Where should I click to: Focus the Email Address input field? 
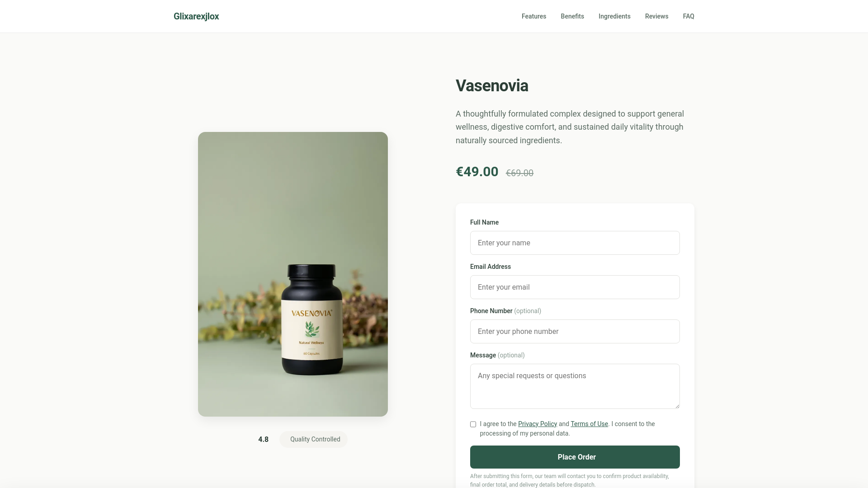click(575, 287)
